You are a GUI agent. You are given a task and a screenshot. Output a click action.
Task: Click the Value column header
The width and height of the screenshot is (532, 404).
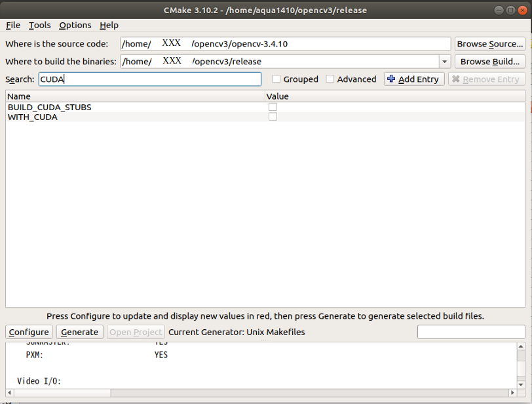point(394,96)
